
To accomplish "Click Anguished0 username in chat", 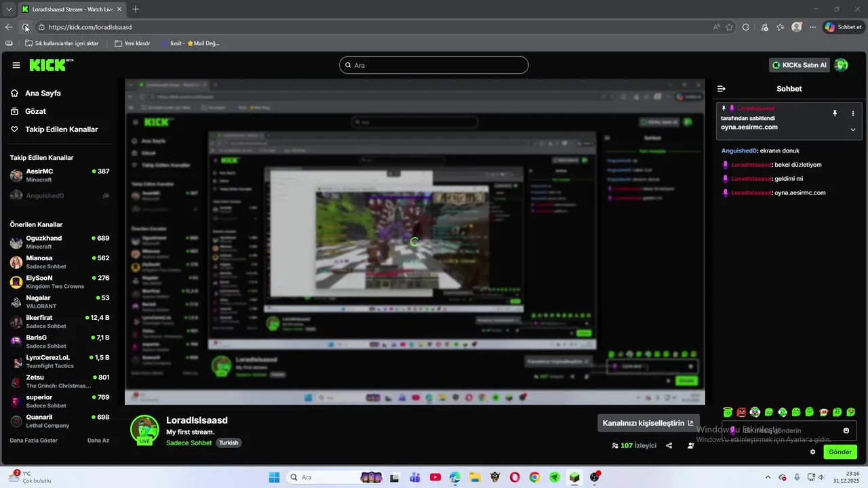I will coord(738,151).
